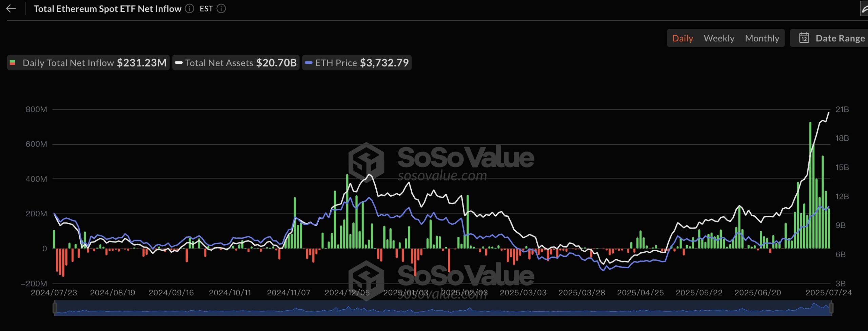868x331 pixels.
Task: Click the 600M left axis label
Action: tap(36, 144)
